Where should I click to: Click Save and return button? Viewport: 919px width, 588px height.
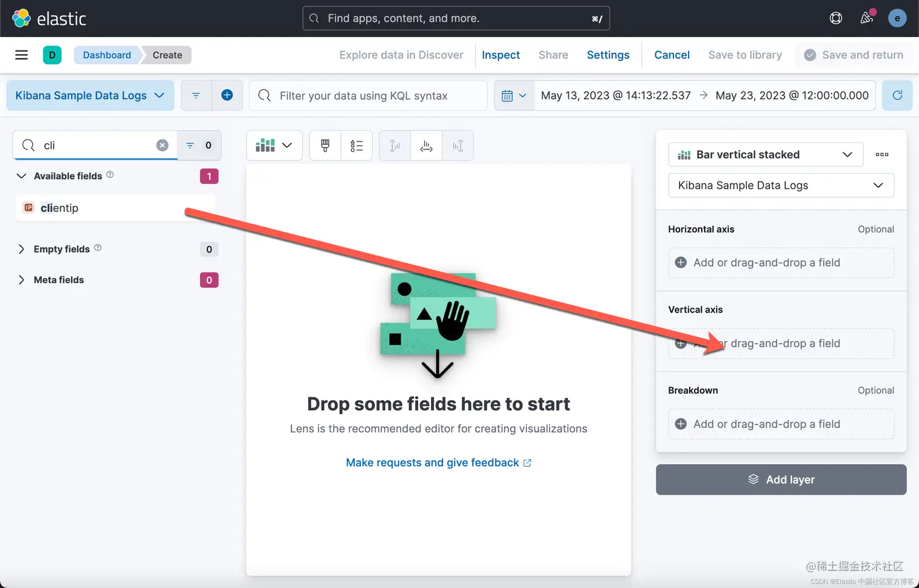click(853, 55)
